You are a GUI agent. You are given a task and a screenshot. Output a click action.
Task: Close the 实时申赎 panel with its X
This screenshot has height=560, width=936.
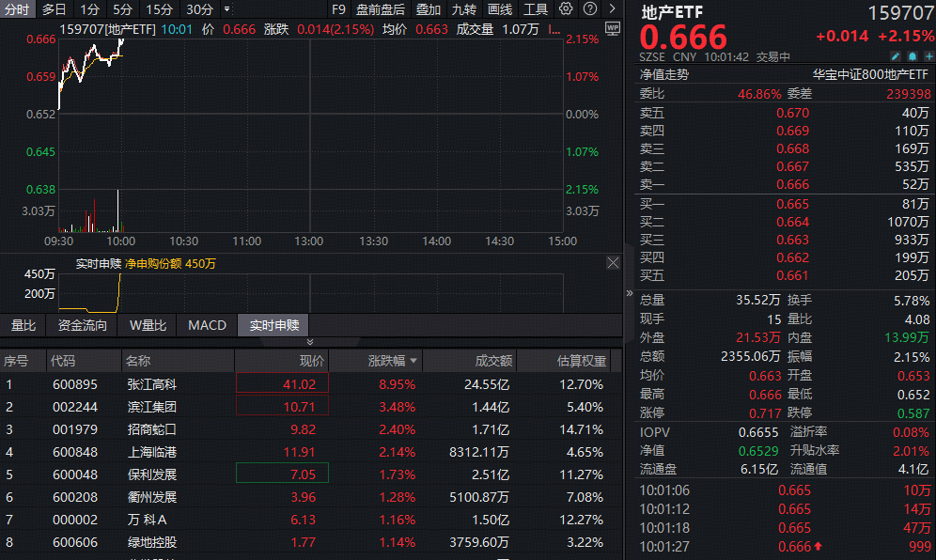[x=613, y=263]
